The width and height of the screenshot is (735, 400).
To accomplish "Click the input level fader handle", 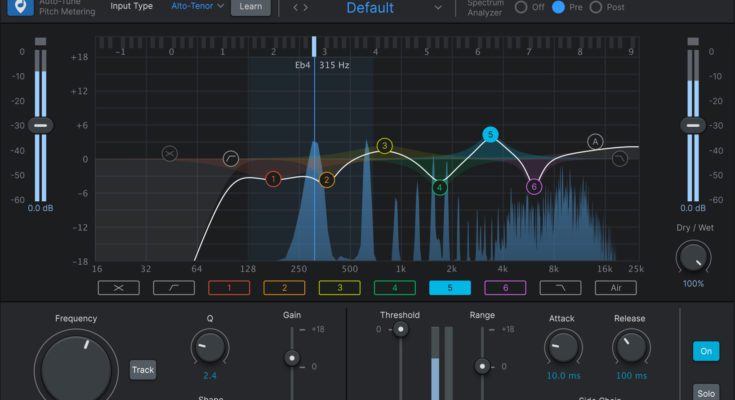I will click(40, 125).
